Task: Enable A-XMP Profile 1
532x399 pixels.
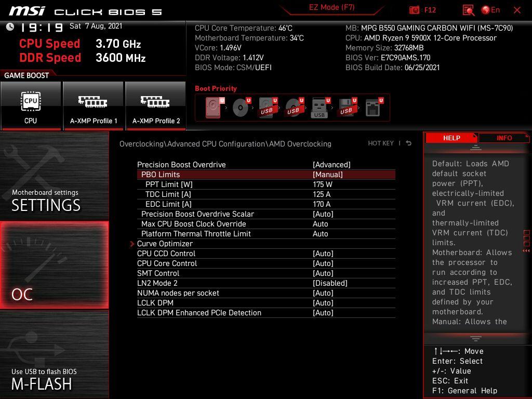Action: click(x=94, y=106)
